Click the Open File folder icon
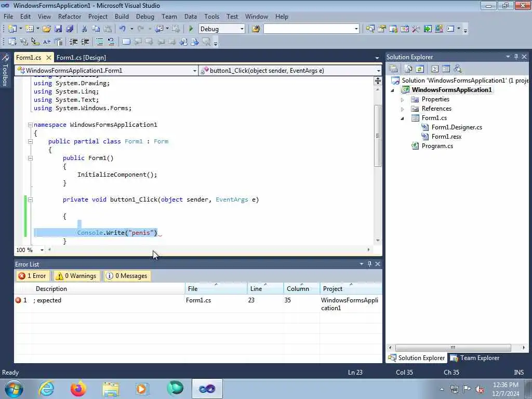The width and height of the screenshot is (532, 399). click(x=46, y=29)
